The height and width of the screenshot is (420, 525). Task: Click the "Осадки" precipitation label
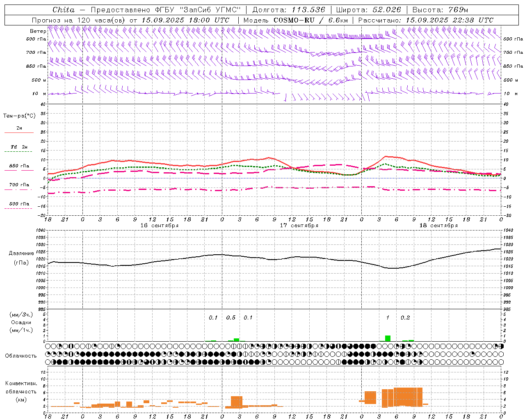21,322
